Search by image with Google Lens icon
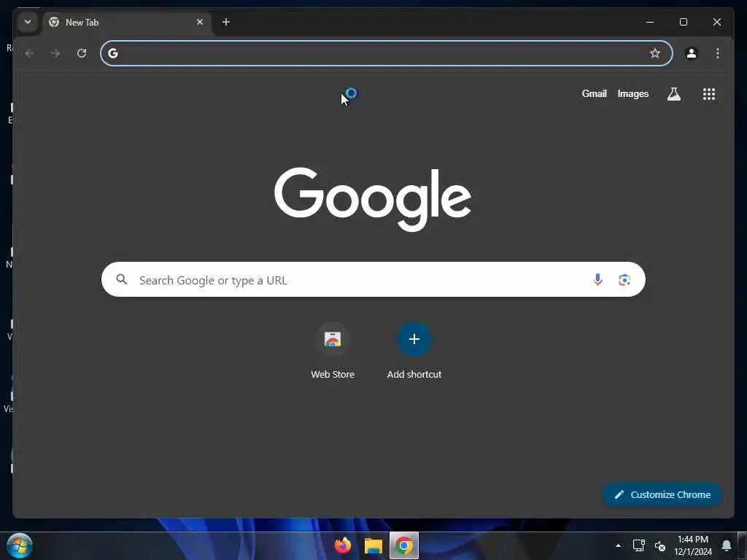747x560 pixels. click(x=624, y=279)
